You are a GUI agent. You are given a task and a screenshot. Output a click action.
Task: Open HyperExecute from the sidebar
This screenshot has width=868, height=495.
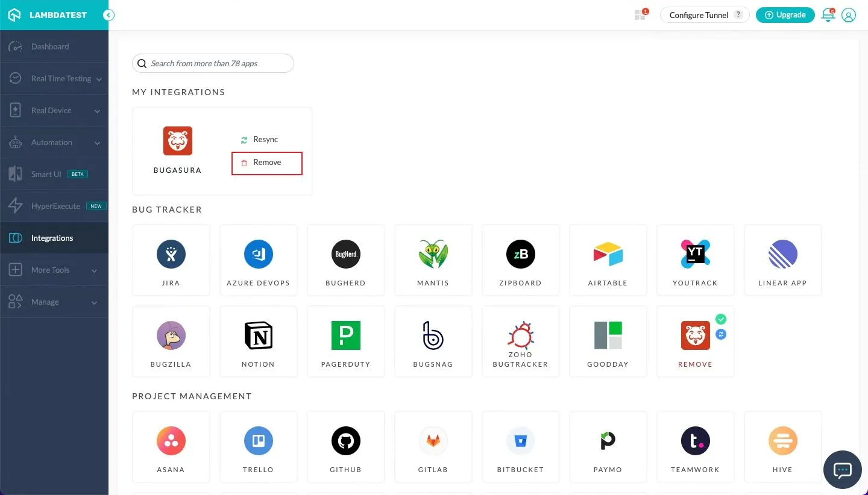pyautogui.click(x=55, y=207)
